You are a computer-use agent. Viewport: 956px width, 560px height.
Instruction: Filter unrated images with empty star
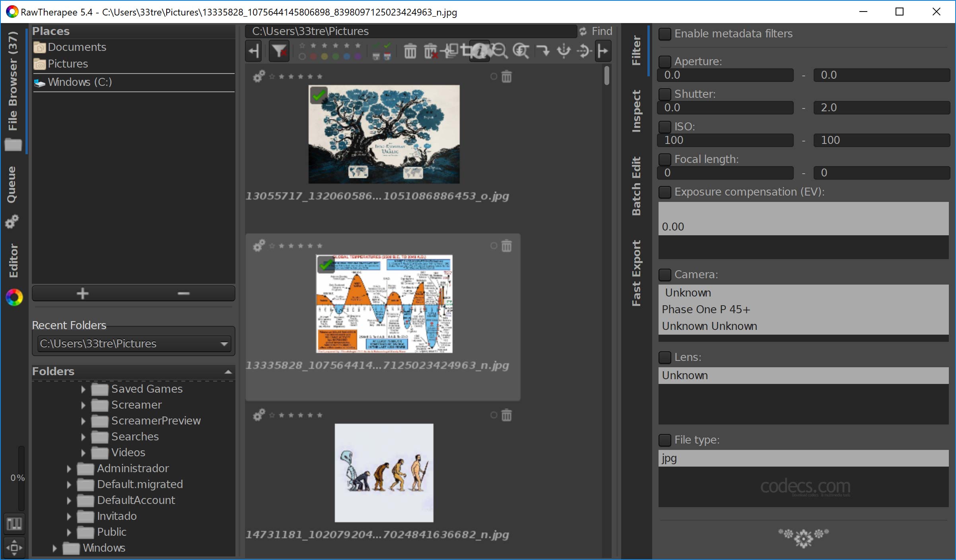click(x=302, y=46)
